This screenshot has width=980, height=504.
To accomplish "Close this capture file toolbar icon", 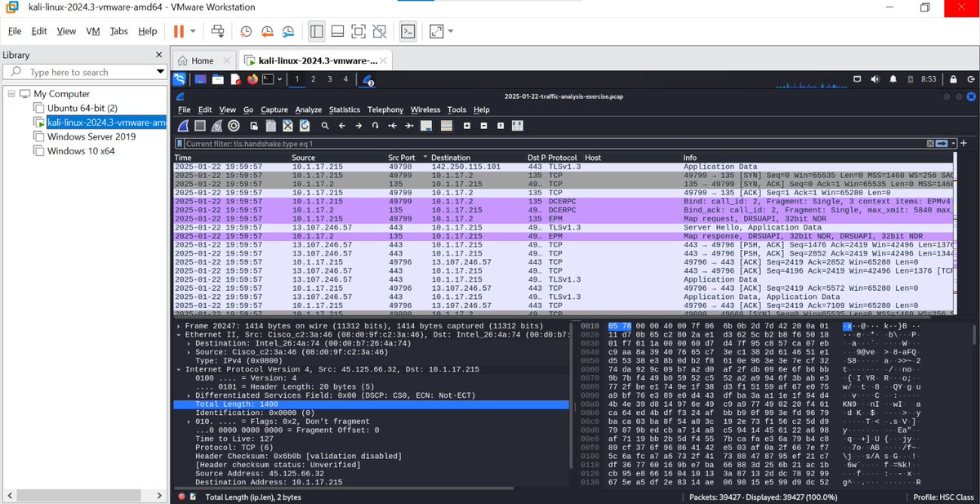I will (x=288, y=126).
